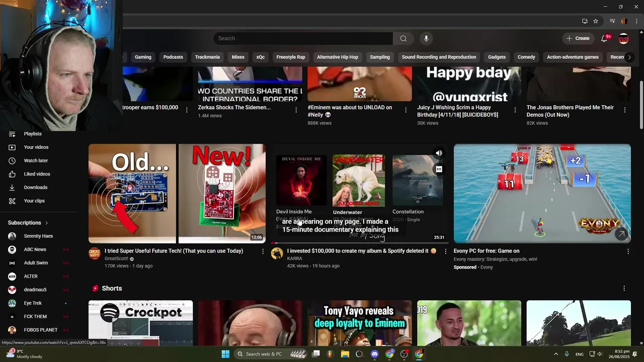The height and width of the screenshot is (362, 644).
Task: Open options menu for Zerkaa Shocks video
Action: [x=296, y=110]
